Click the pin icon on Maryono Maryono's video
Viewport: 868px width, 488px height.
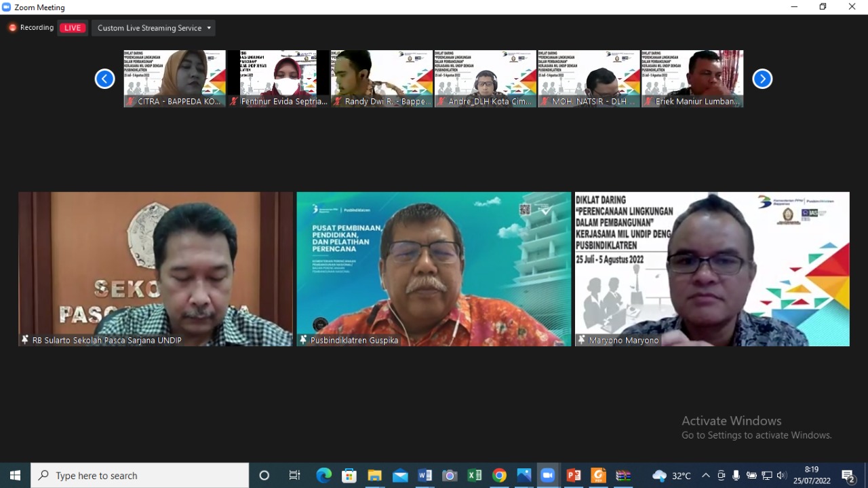coord(582,340)
